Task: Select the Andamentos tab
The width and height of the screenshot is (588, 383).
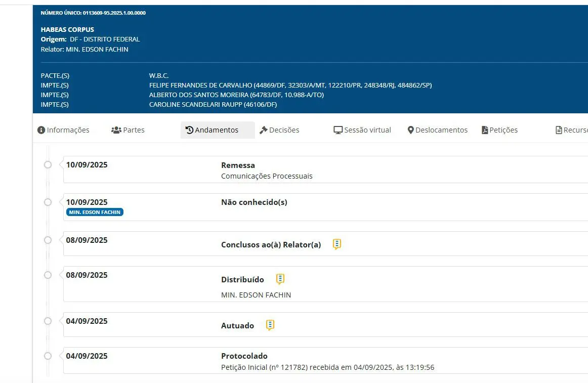Action: pos(218,130)
